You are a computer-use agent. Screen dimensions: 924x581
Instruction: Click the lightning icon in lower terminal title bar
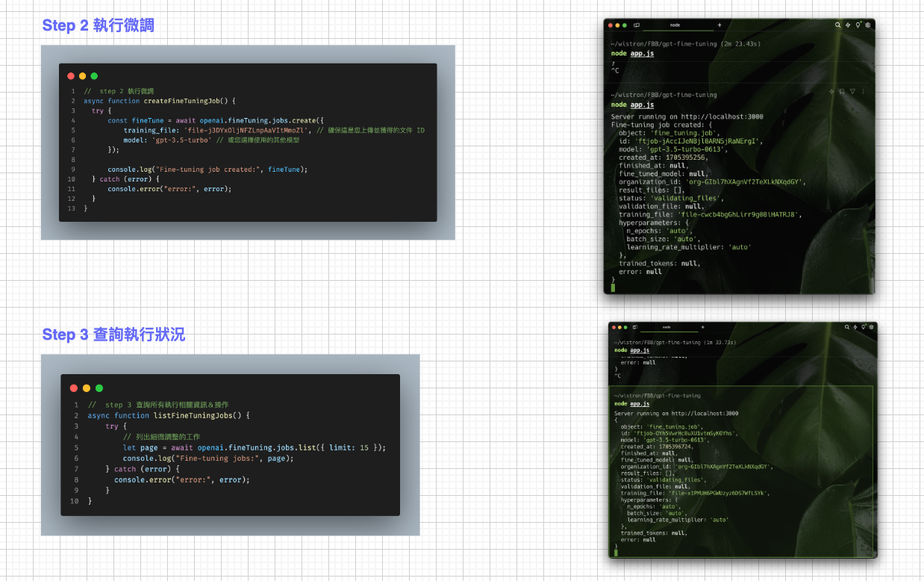[x=855, y=327]
